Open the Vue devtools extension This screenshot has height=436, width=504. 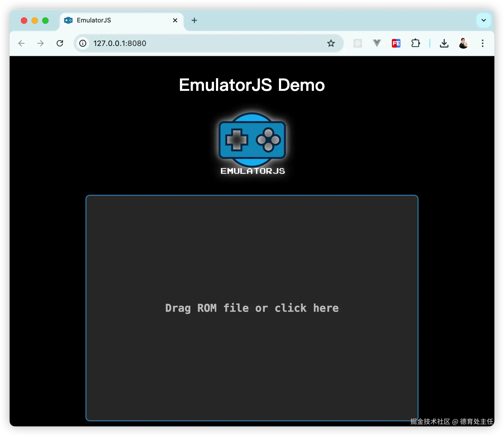coord(377,43)
